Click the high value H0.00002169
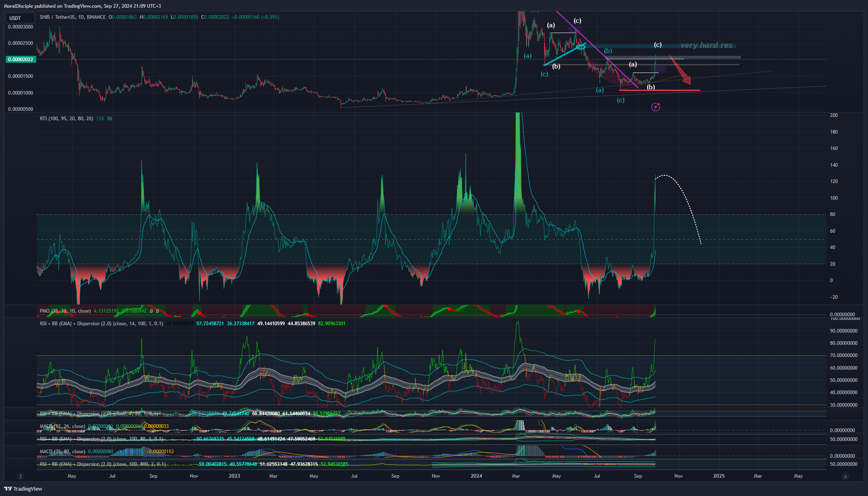 coord(154,17)
